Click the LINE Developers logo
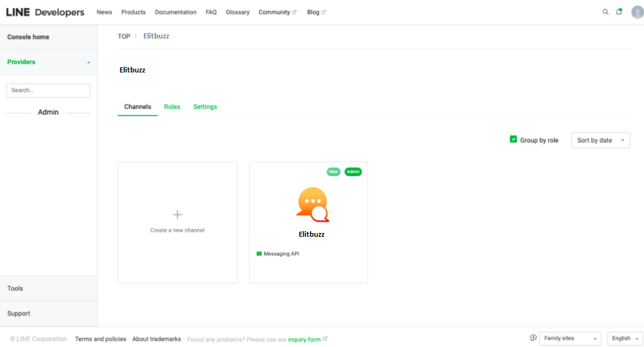Image resolution: width=644 pixels, height=347 pixels. pyautogui.click(x=45, y=12)
